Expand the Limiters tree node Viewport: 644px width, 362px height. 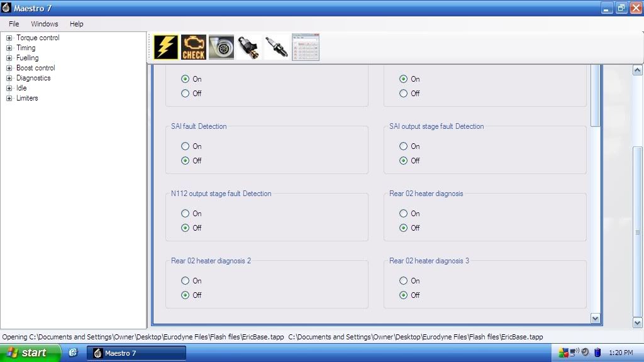click(x=9, y=98)
